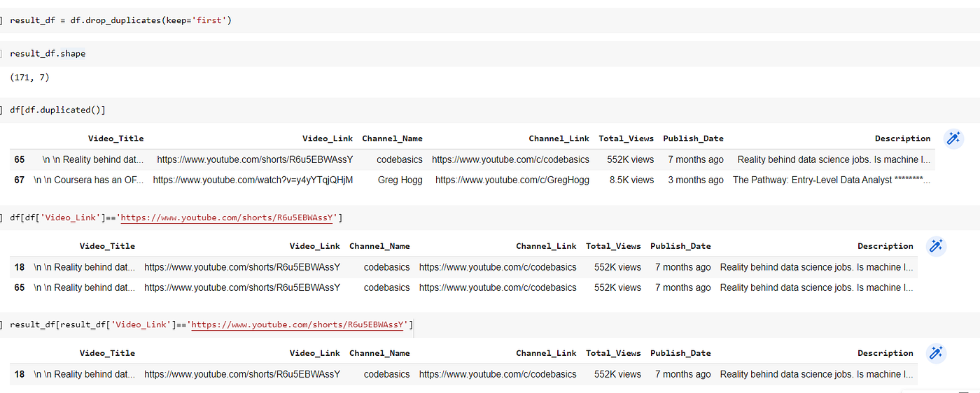The height and width of the screenshot is (393, 980).
Task: Open the wand icon beside the df.duplicated() output table
Action: point(953,138)
